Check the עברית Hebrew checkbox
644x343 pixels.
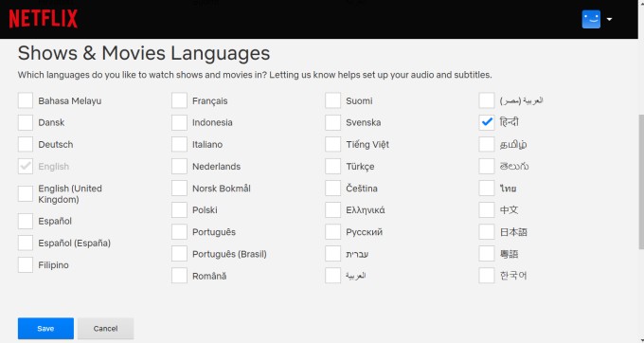pos(333,254)
